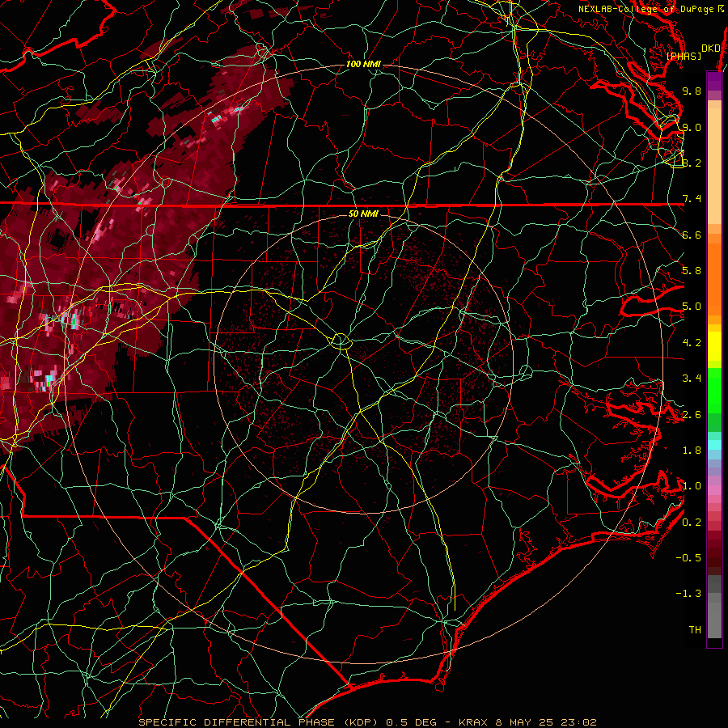The image size is (728, 728).
Task: Click the 100 NMI range ring label
Action: click(363, 64)
